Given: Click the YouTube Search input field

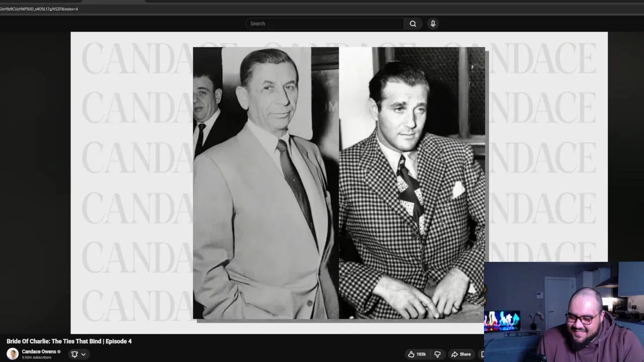Looking at the screenshot, I should 325,24.
